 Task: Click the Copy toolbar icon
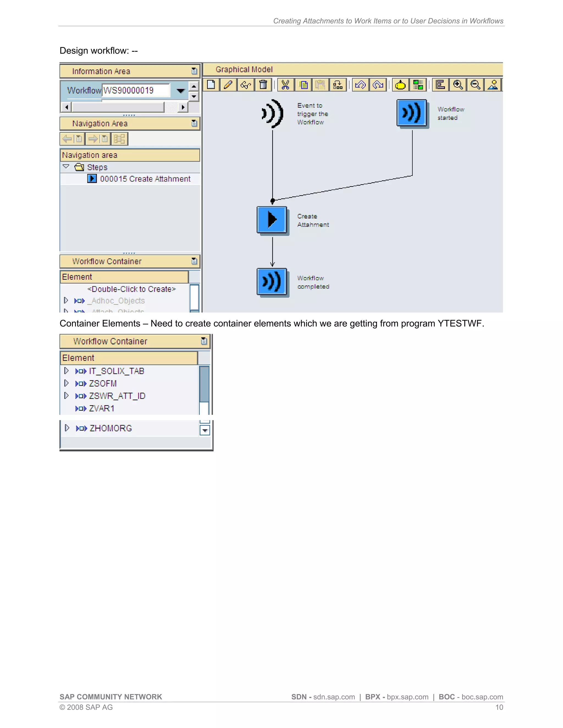point(303,85)
